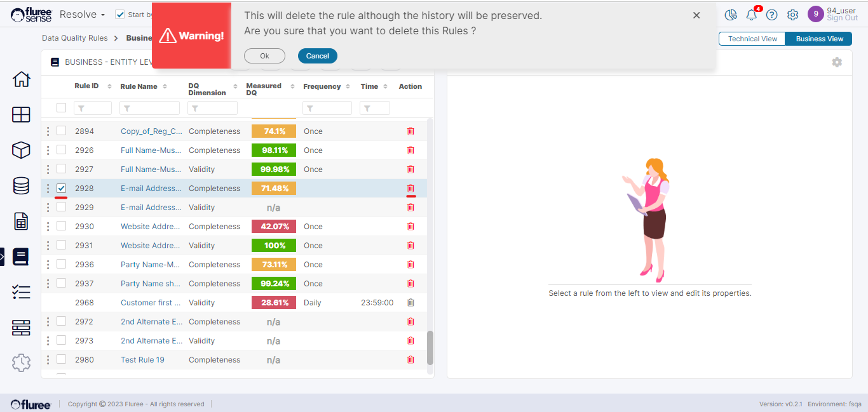This screenshot has height=412, width=868.
Task: Click the pie chart icon in header
Action: tap(731, 15)
